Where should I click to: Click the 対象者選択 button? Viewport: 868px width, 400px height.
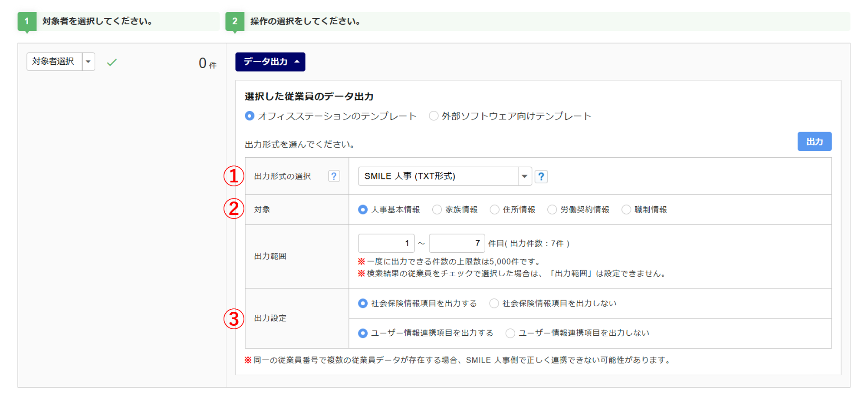(x=54, y=62)
